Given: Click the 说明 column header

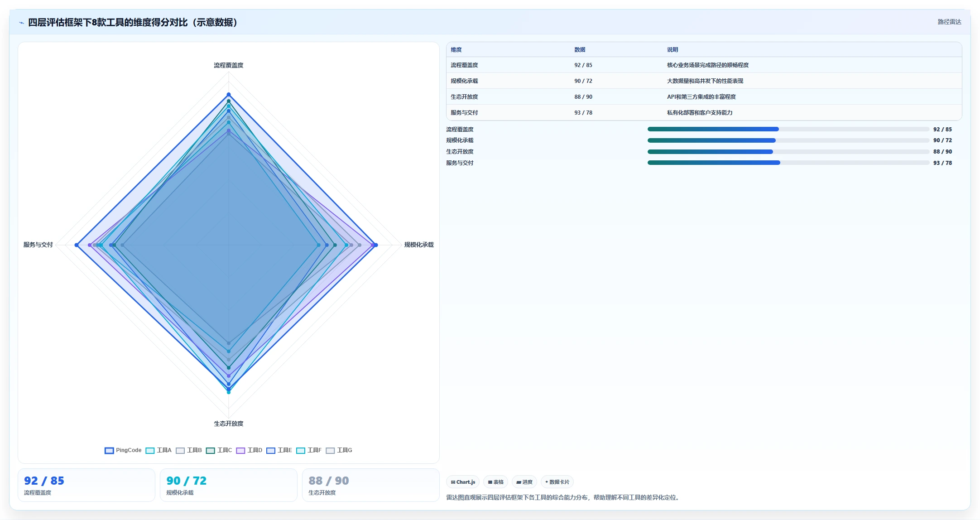Looking at the screenshot, I should tap(673, 50).
